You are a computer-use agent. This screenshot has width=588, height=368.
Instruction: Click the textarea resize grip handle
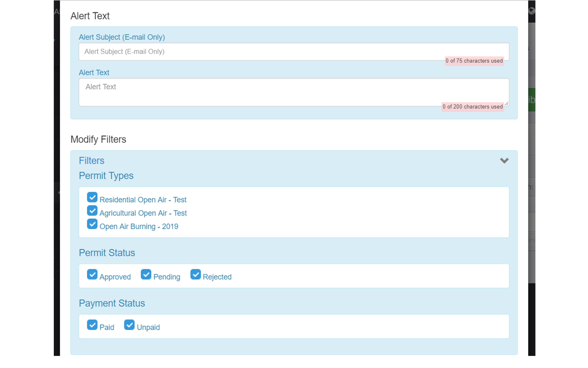pos(506,104)
